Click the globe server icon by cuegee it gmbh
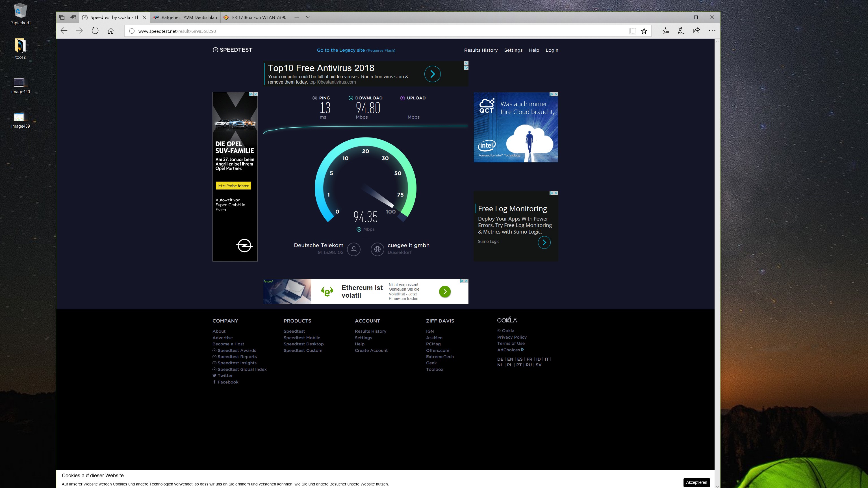Screen dimensions: 868x488 pos(377,249)
